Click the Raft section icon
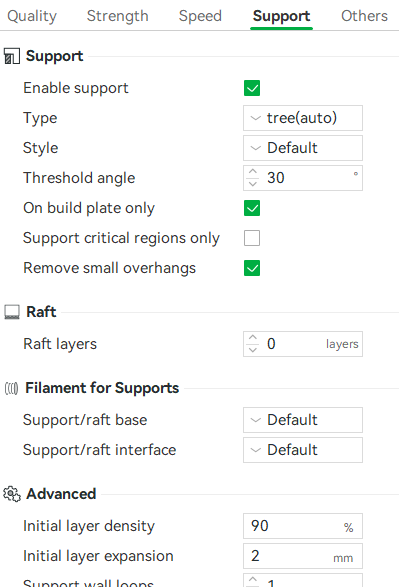This screenshot has height=587, width=399. pyautogui.click(x=12, y=312)
